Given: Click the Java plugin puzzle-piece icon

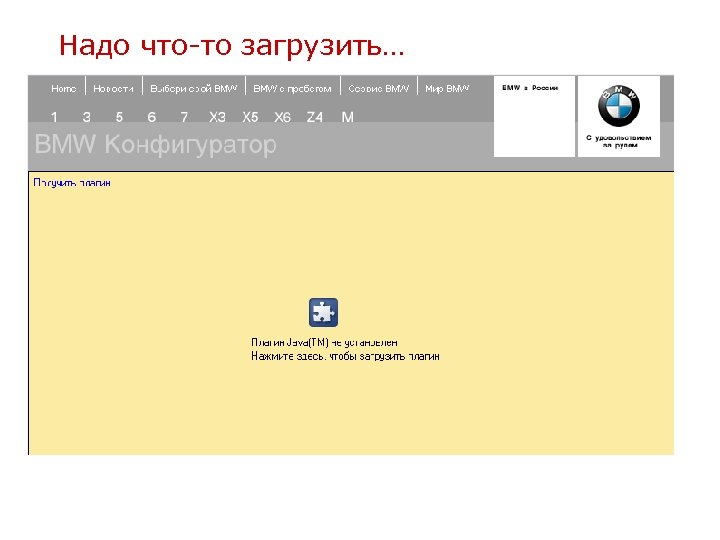Looking at the screenshot, I should [323, 312].
